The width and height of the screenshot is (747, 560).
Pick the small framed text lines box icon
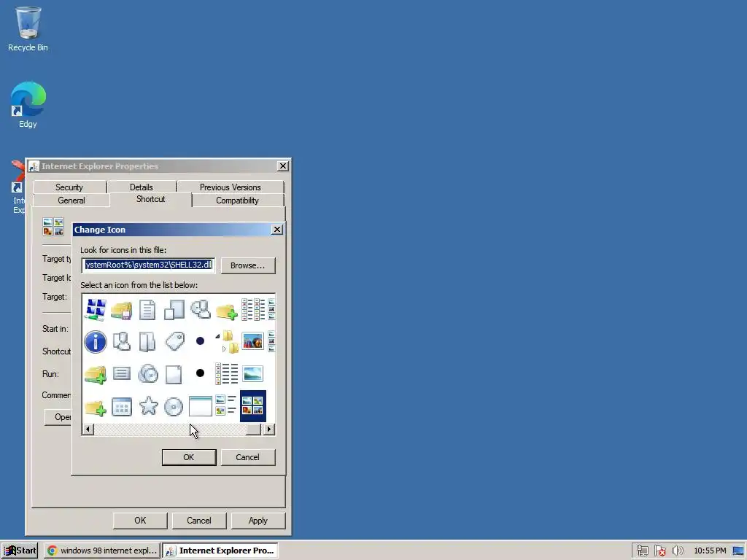[122, 373]
